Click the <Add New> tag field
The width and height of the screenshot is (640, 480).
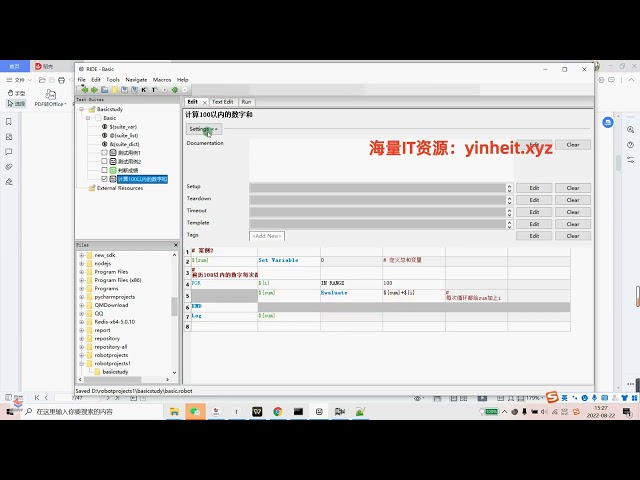[267, 236]
